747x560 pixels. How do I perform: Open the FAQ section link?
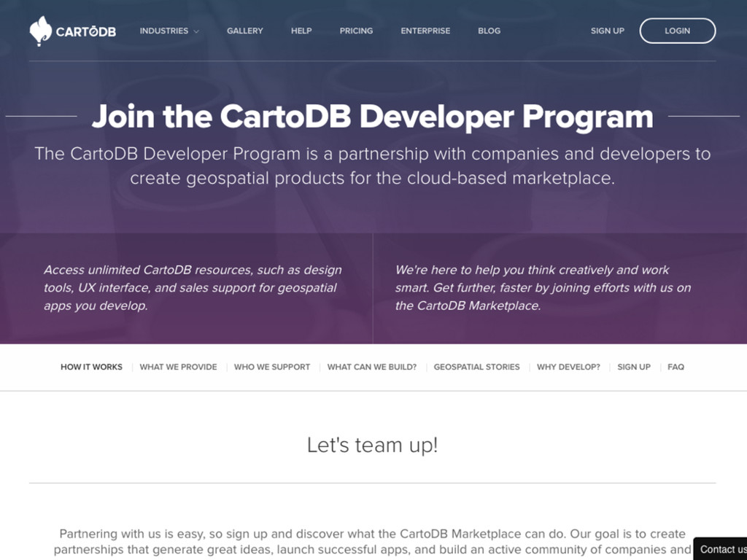click(x=676, y=367)
